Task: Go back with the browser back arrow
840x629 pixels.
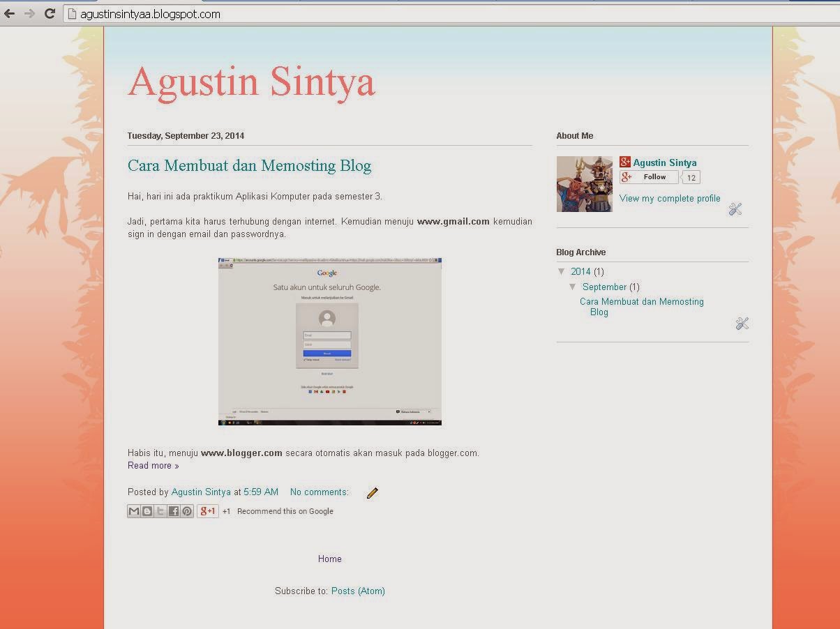Action: coord(10,14)
